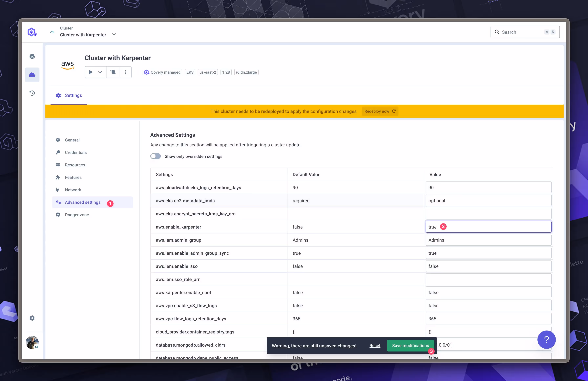The height and width of the screenshot is (381, 588).
Task: Click the help question mark button
Action: coord(546,340)
